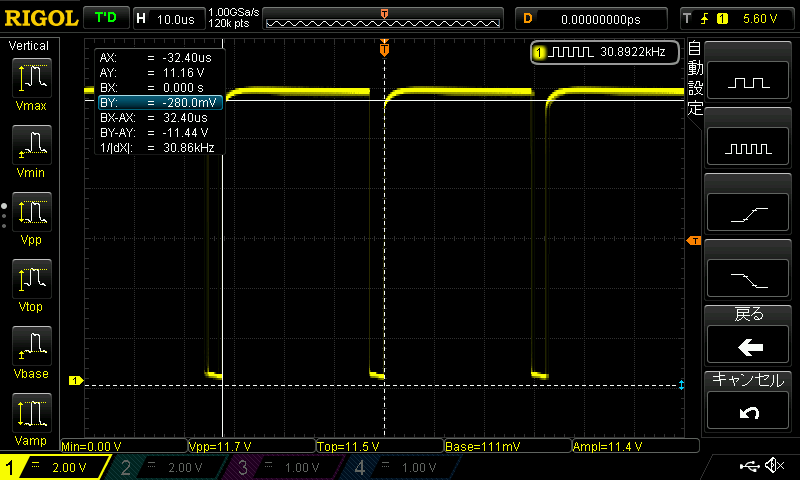Screen dimensions: 800x480
Task: Select the Vmax measurement icon
Action: point(32,78)
